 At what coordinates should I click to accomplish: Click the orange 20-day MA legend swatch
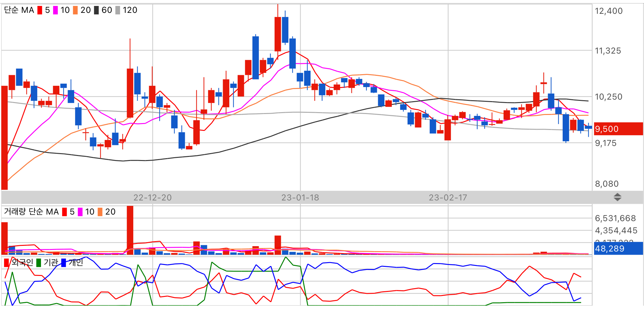tap(75, 10)
